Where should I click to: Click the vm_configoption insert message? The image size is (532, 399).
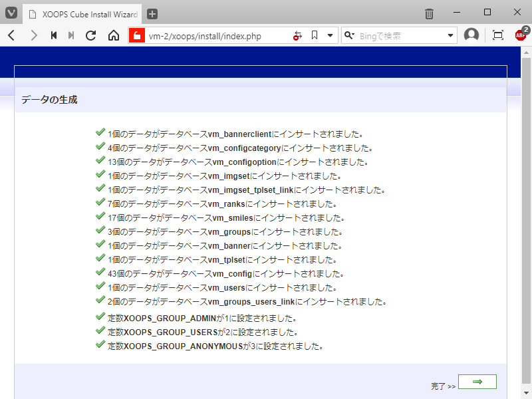(x=238, y=162)
